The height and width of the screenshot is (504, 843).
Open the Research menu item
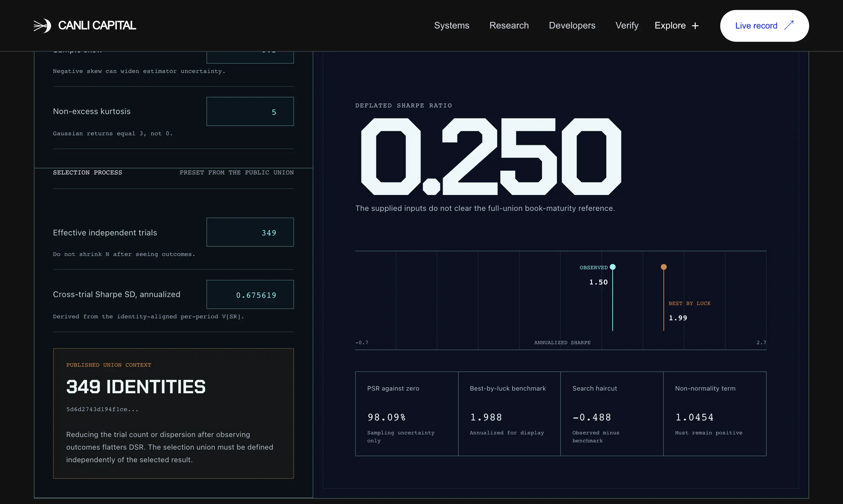509,26
